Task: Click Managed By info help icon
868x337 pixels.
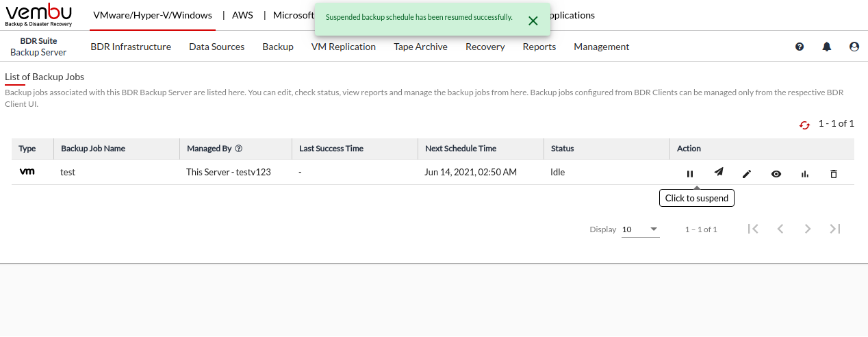Action: click(239, 149)
